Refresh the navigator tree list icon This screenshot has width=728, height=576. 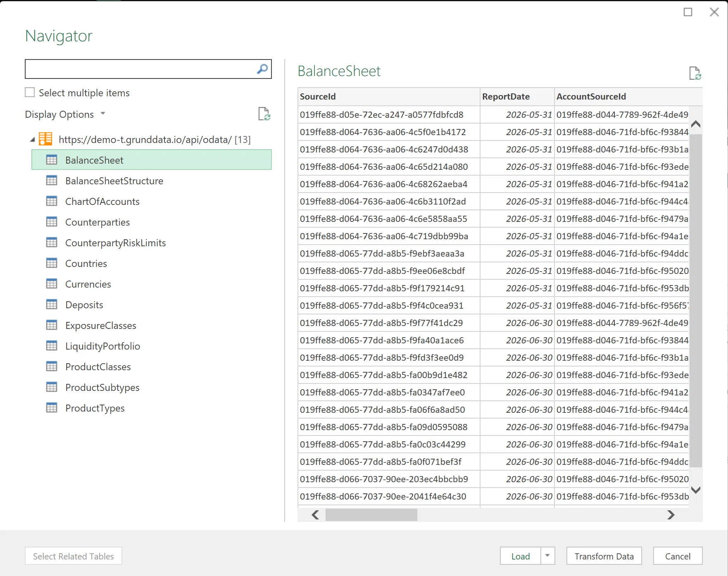click(x=264, y=114)
